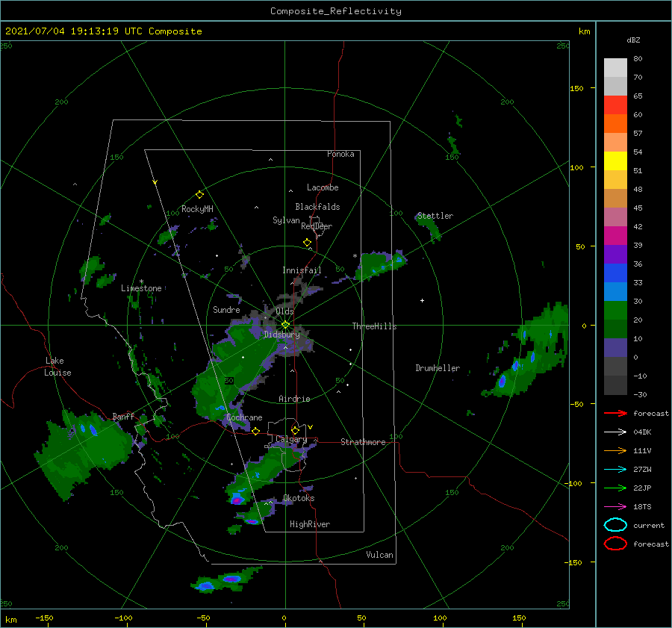This screenshot has width=672, height=628.
Task: Click the 'current' legend text
Action: 649,525
